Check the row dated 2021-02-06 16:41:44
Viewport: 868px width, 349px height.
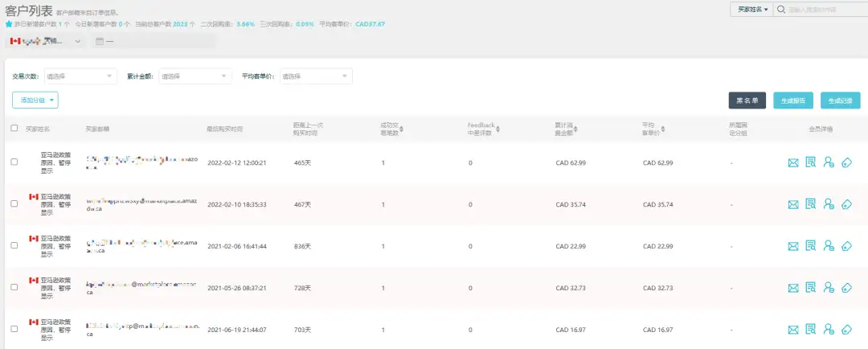(x=14, y=245)
